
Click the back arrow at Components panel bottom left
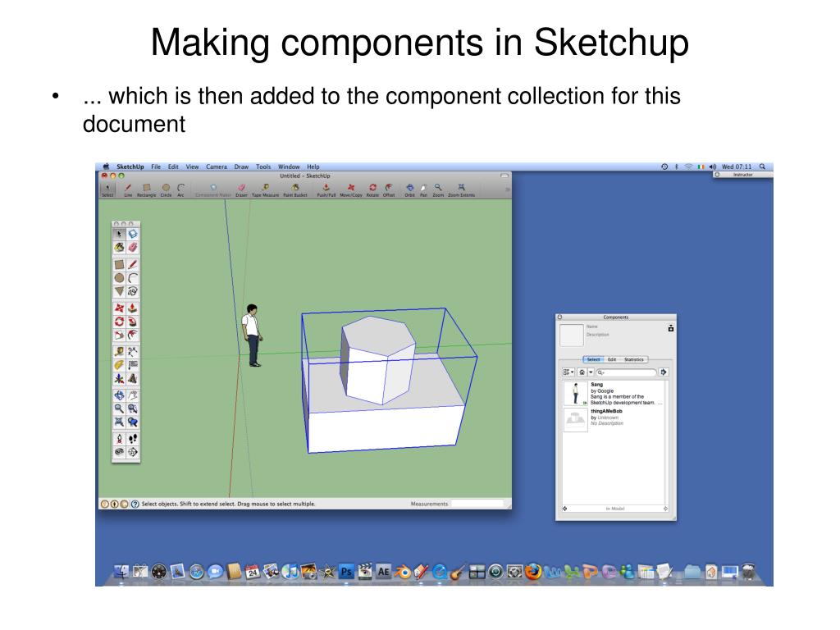click(x=564, y=509)
